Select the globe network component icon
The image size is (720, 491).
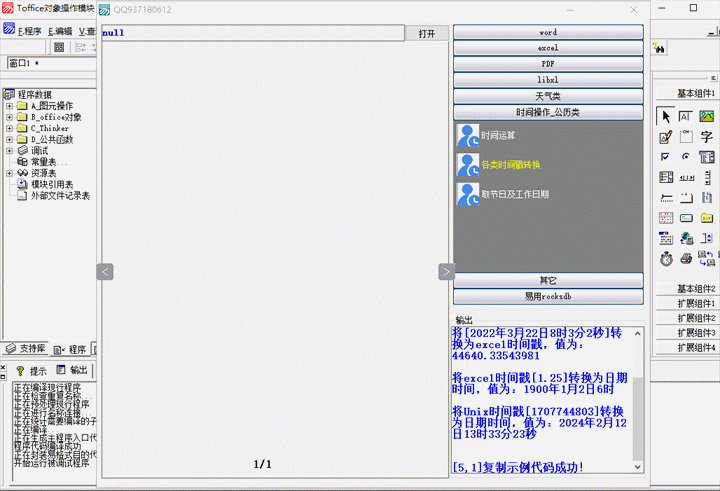pyautogui.click(x=687, y=238)
